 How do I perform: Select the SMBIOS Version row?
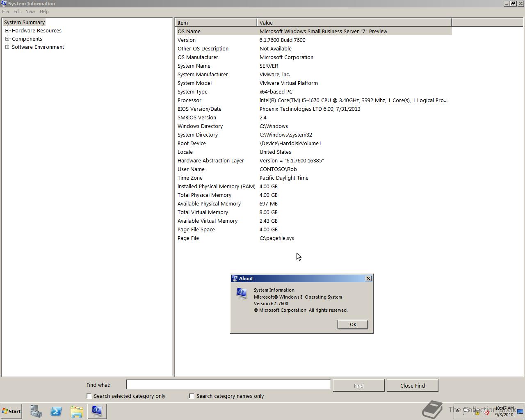click(314, 117)
